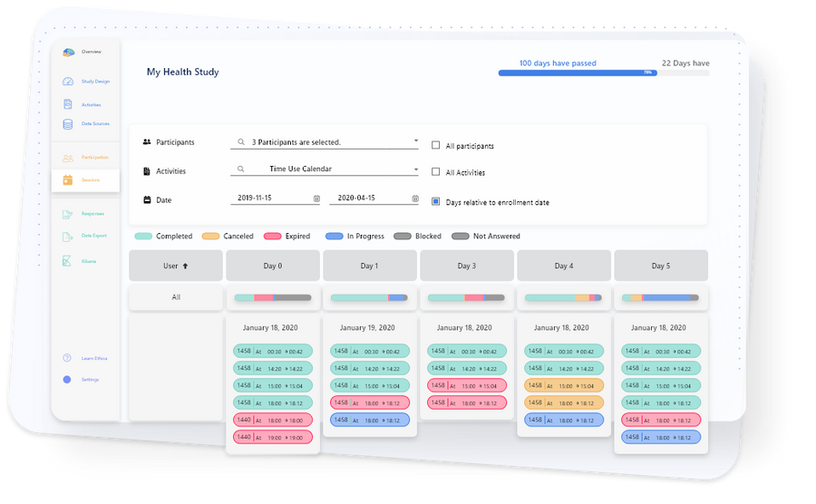The width and height of the screenshot is (816, 504).
Task: Open the Time Use Calendar activities dropdown
Action: pyautogui.click(x=415, y=169)
